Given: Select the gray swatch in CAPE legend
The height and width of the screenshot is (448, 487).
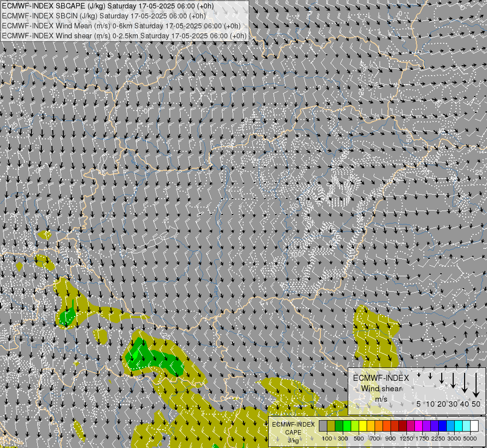Looking at the screenshot, I should coord(323,426).
